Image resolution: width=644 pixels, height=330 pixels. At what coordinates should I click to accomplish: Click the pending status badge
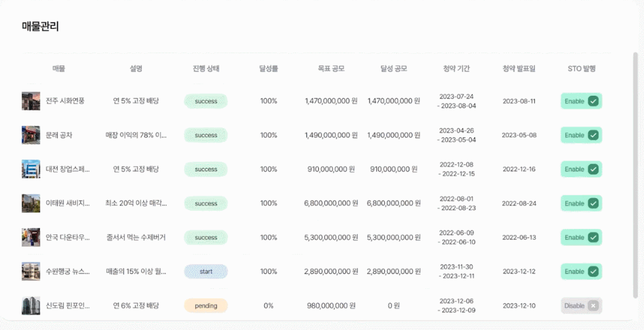206,306
